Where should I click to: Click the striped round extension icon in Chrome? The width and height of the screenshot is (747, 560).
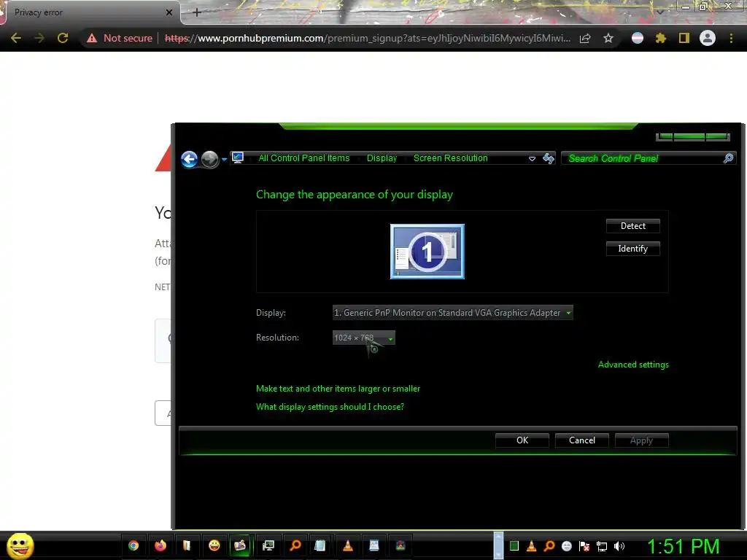tap(638, 38)
